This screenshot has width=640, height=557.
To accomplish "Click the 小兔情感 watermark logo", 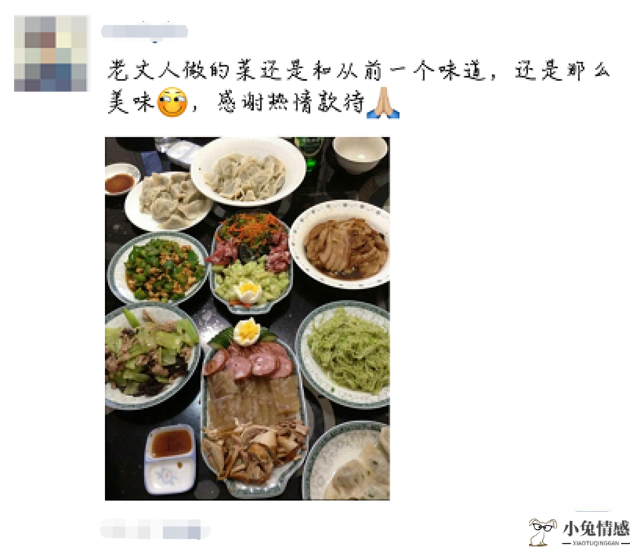I will pyautogui.click(x=579, y=532).
